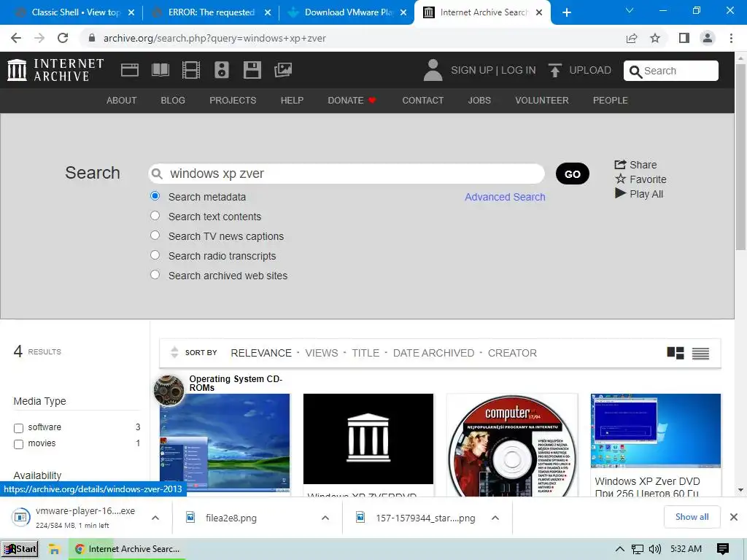Click the user avatar icon near Sign Up
The width and height of the screenshot is (747, 560).
point(433,70)
